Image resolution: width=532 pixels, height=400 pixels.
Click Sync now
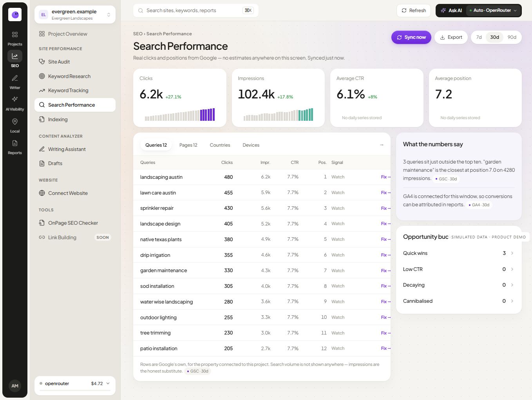[x=411, y=37]
